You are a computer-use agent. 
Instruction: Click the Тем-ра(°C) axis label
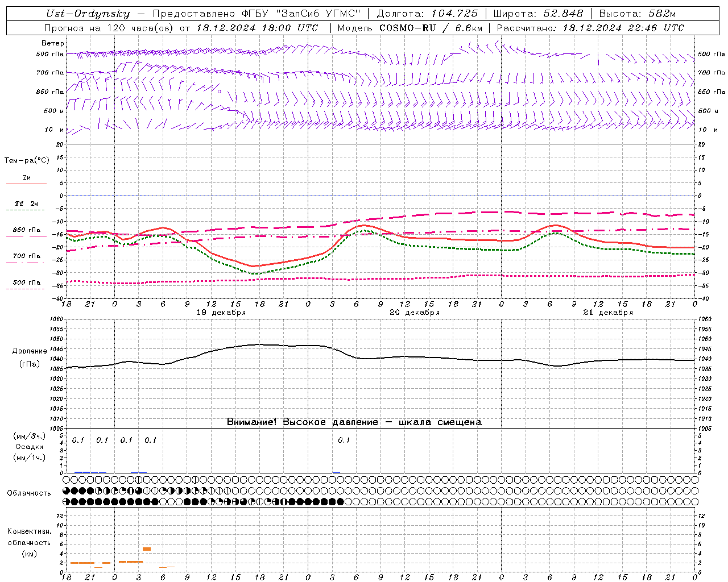(27, 161)
